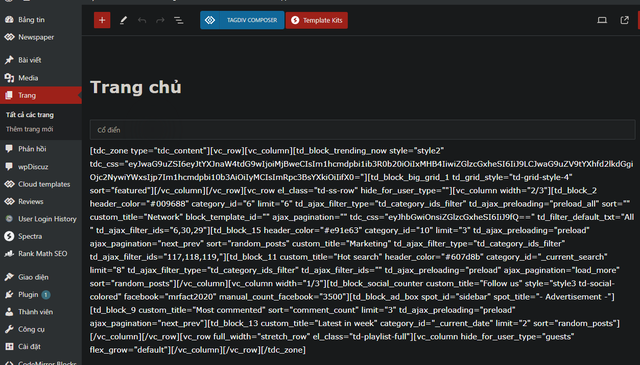The width and height of the screenshot is (640, 365).
Task: Click the Reviews diamond icon
Action: 9,201
